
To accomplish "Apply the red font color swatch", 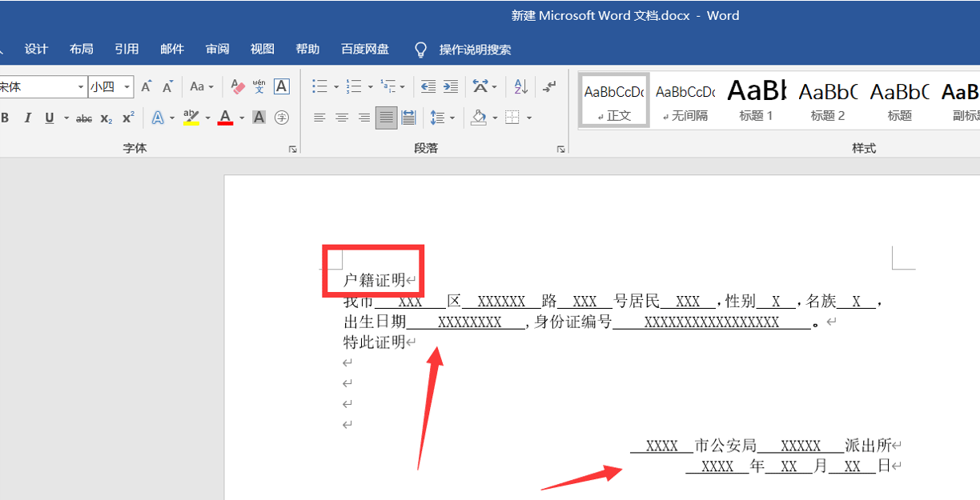I will click(x=225, y=118).
